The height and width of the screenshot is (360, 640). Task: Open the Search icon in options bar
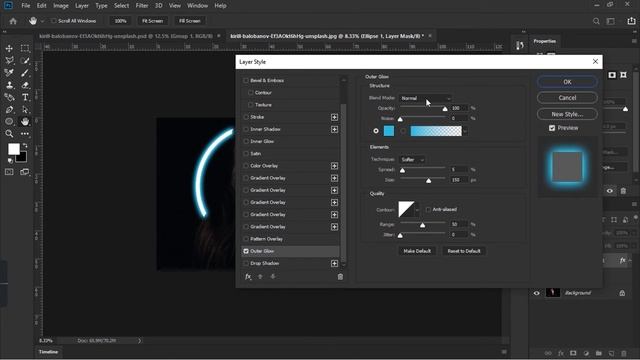pyautogui.click(x=596, y=21)
